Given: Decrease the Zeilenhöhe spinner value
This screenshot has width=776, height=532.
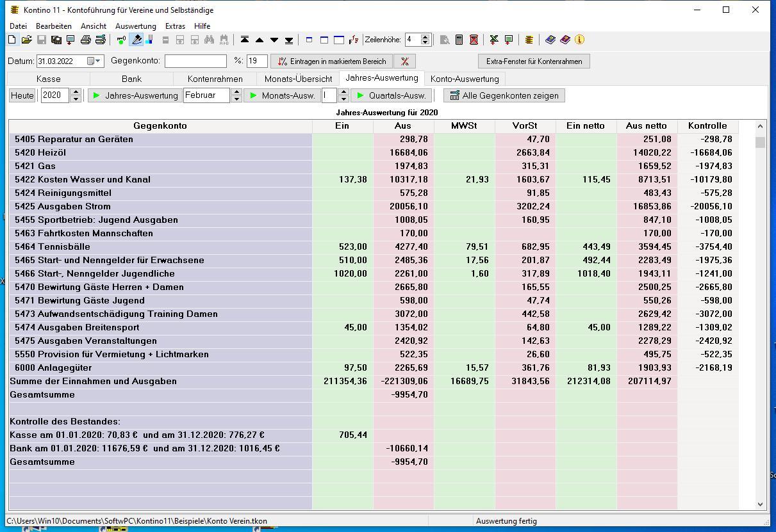Looking at the screenshot, I should click(425, 43).
